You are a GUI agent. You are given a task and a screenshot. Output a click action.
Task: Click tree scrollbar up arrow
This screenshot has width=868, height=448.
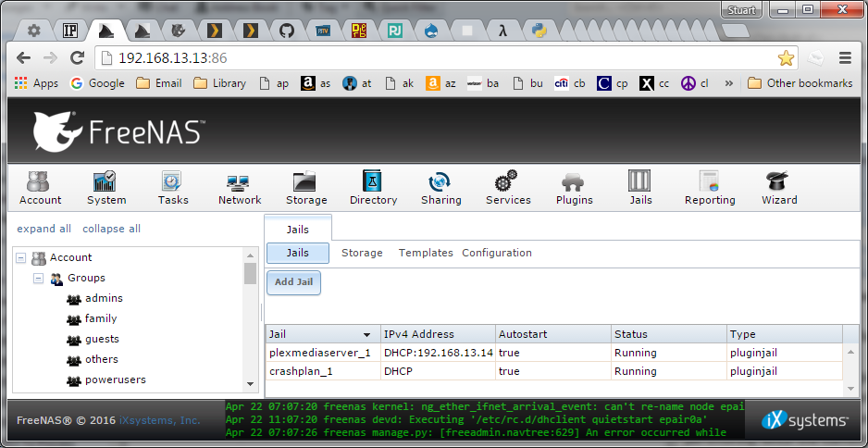click(x=250, y=255)
